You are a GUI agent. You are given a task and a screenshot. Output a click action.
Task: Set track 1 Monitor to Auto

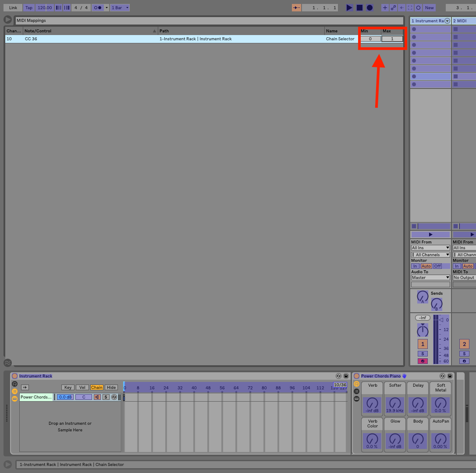(x=426, y=266)
